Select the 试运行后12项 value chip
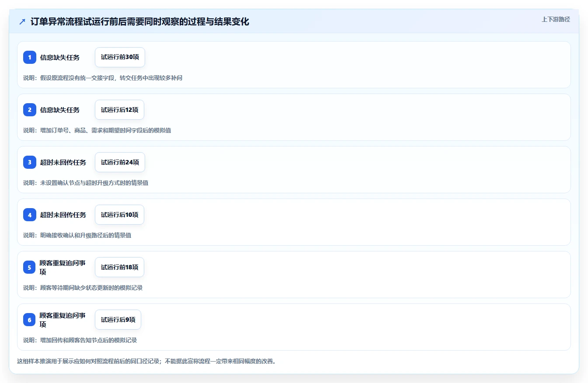This screenshot has height=383, width=588. tap(119, 110)
